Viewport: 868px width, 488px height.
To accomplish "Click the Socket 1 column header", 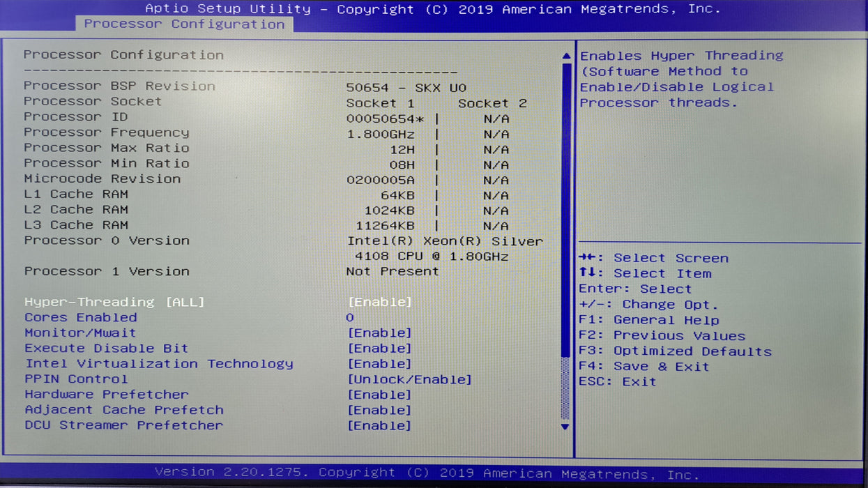I will [381, 103].
